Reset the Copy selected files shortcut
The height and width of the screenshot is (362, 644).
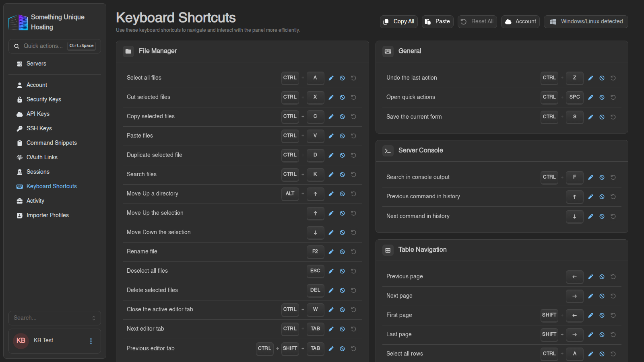(x=353, y=117)
